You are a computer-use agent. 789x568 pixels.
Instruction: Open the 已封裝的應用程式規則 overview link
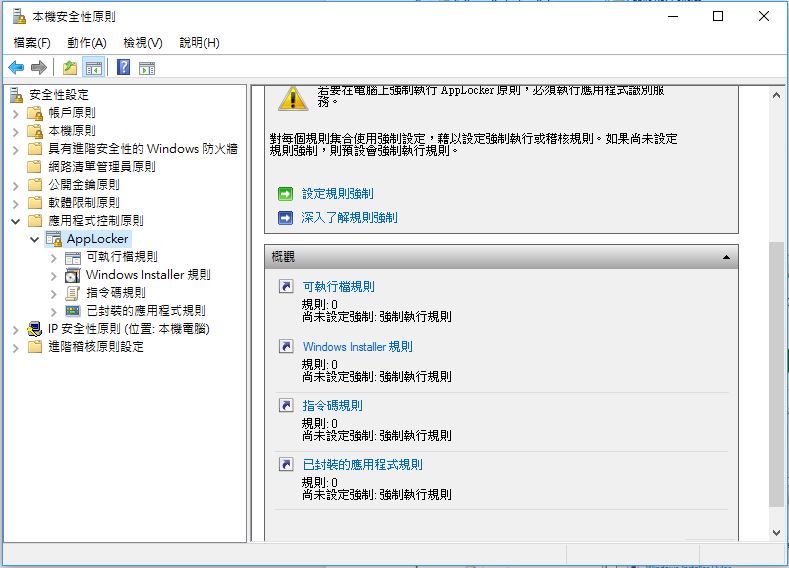click(362, 464)
